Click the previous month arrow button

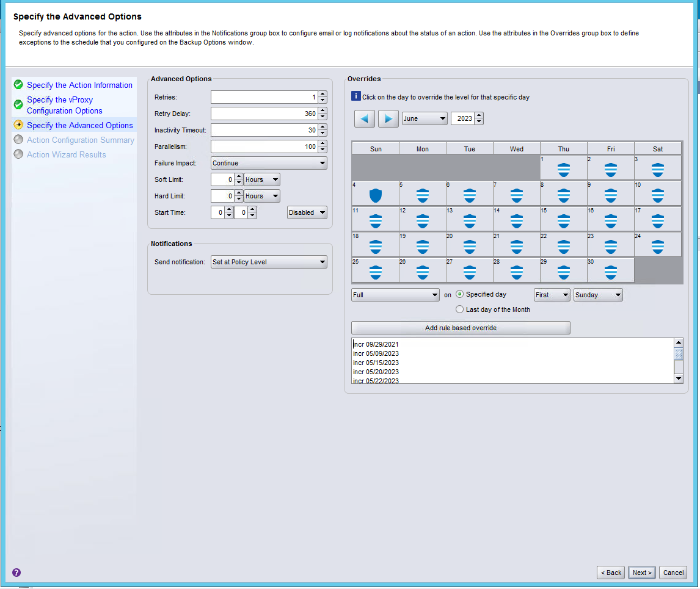click(x=365, y=118)
